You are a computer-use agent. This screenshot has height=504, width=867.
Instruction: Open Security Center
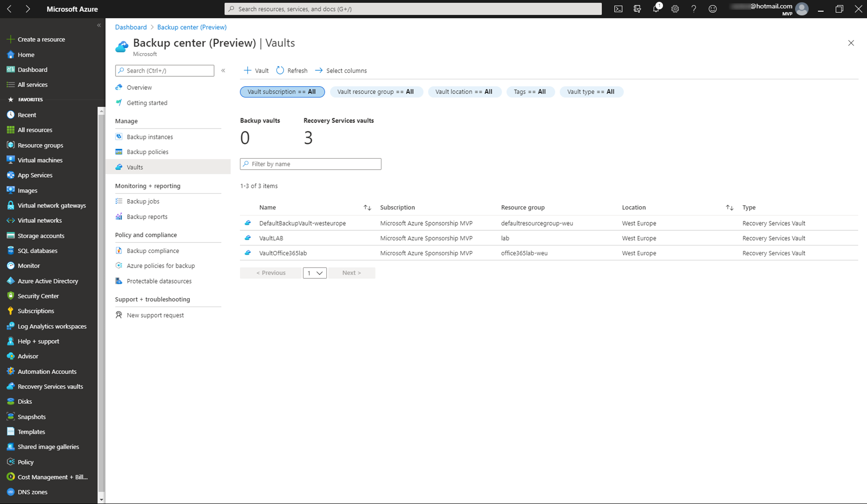(38, 296)
